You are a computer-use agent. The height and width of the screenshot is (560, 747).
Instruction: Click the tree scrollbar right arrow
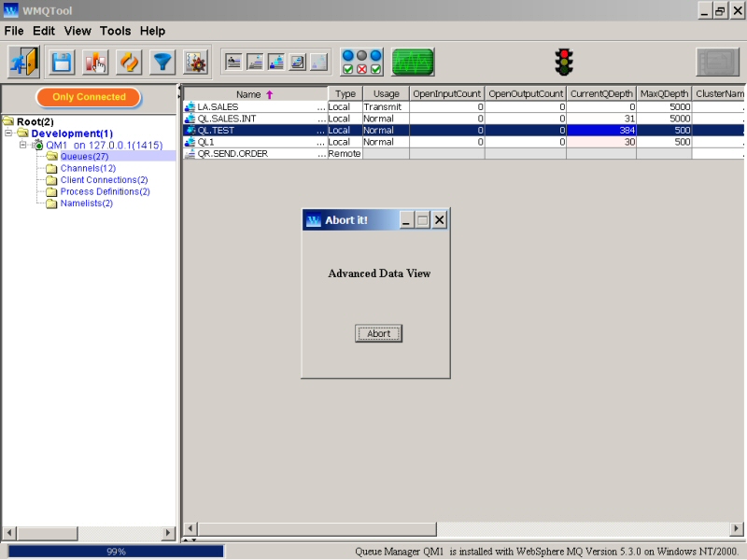coord(168,533)
